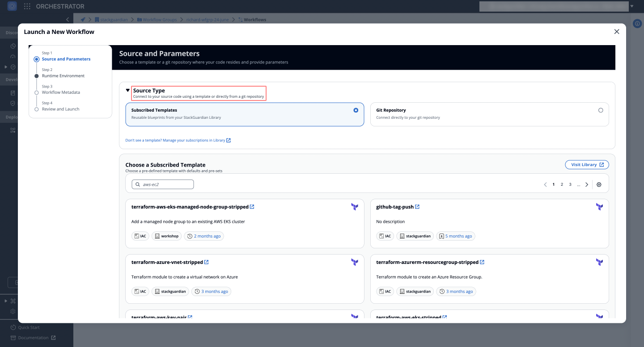Click the 5 months ago tag
Screen dimensions: 644x347
coord(456,236)
